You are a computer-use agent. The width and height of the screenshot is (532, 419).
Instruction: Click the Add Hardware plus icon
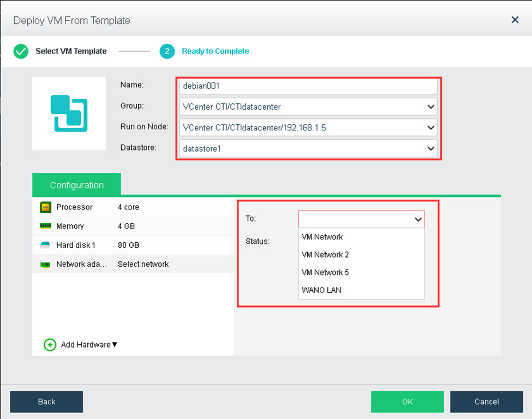click(x=50, y=345)
